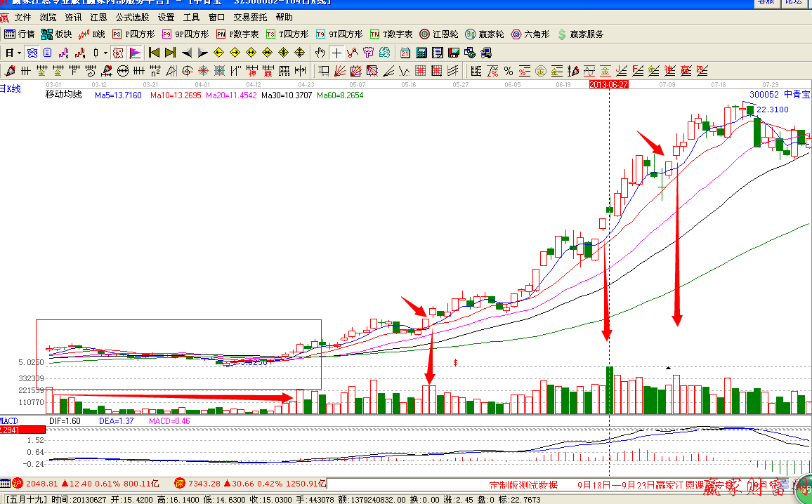Select the red pencil drawing tool

click(x=9, y=70)
